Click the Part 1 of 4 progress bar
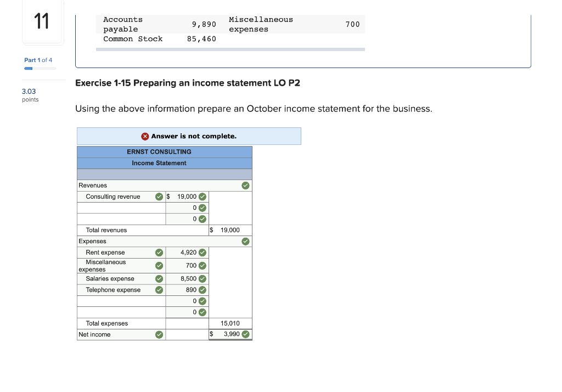The image size is (562, 392). point(40,69)
